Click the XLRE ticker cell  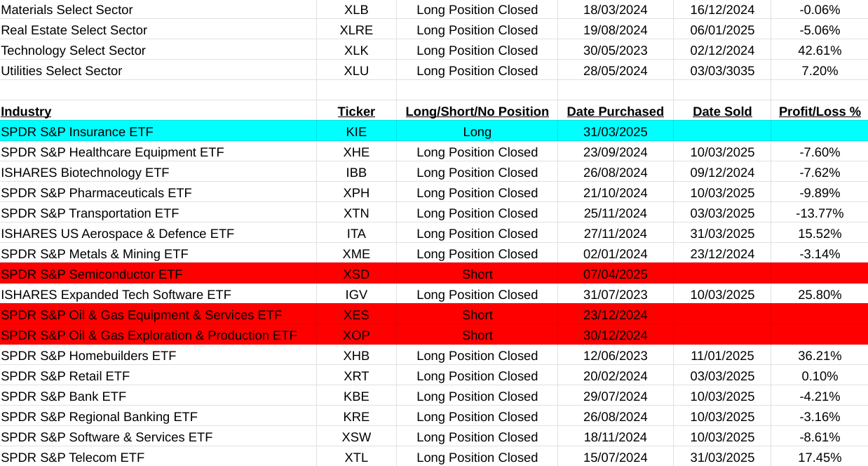pyautogui.click(x=356, y=30)
